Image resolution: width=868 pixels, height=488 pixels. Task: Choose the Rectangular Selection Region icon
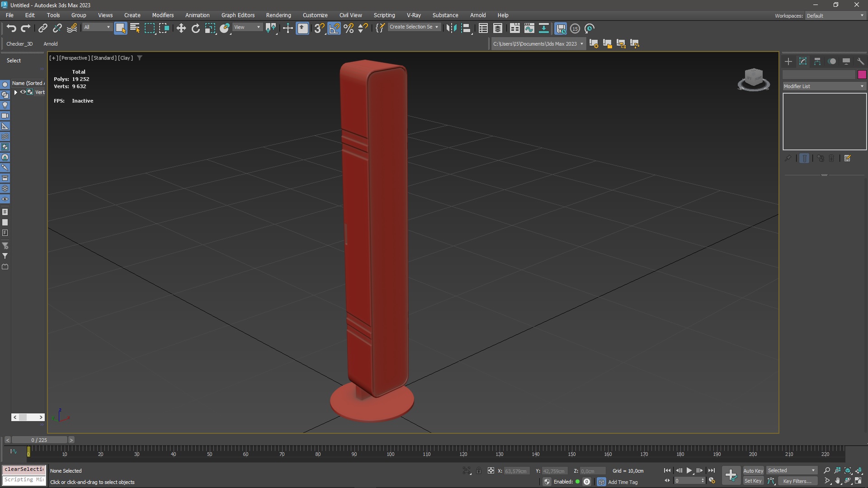[149, 28]
